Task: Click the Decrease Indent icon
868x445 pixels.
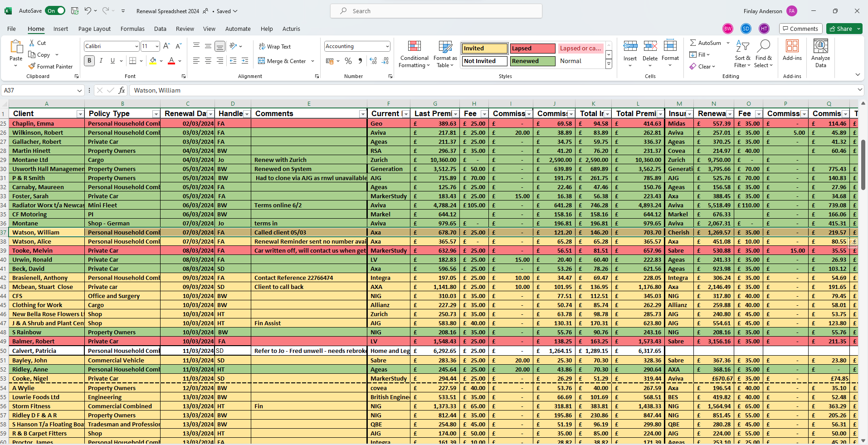Action: pyautogui.click(x=233, y=61)
